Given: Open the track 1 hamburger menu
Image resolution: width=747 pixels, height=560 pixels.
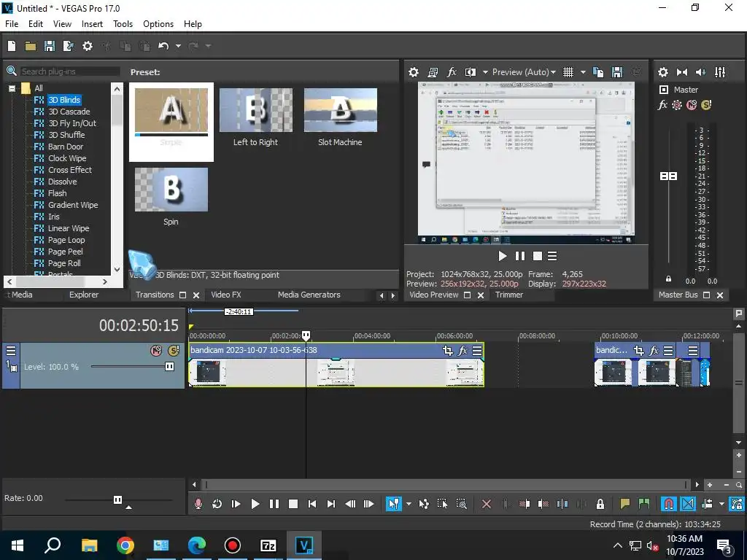Looking at the screenshot, I should (x=10, y=351).
